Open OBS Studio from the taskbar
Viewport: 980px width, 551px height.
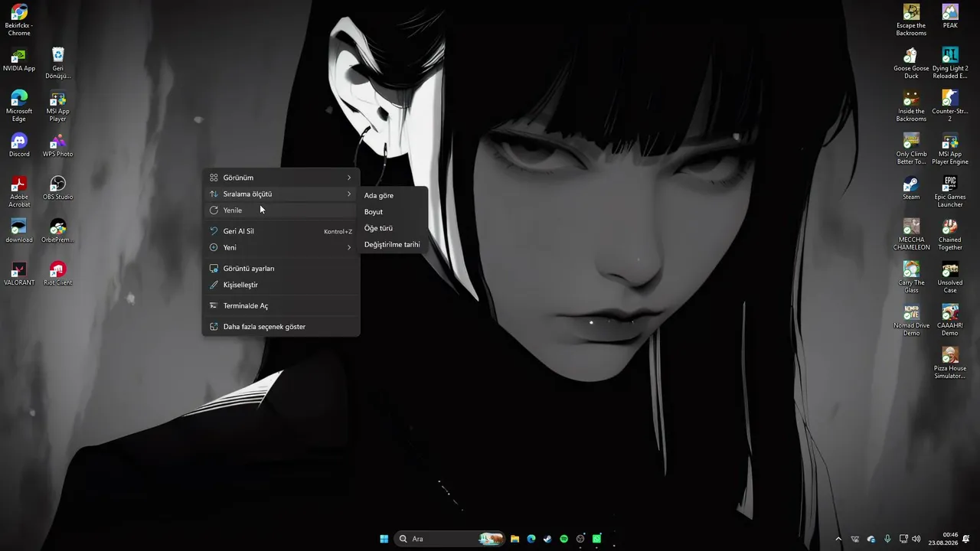[x=580, y=539]
